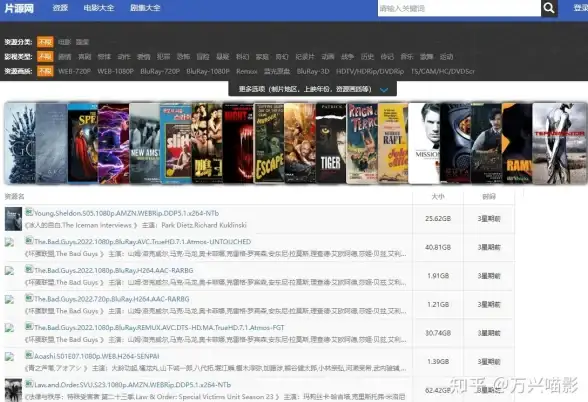The image size is (588, 402).
Task: Go to 电影大全 in top navigation
Action: coord(99,8)
